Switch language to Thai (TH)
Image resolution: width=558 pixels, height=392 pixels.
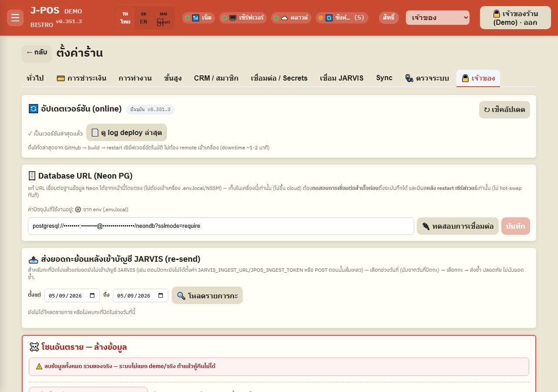coord(126,18)
